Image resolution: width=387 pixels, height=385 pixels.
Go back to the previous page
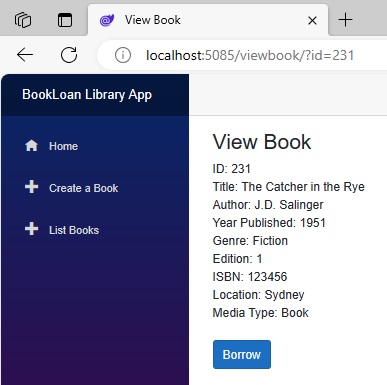point(25,55)
